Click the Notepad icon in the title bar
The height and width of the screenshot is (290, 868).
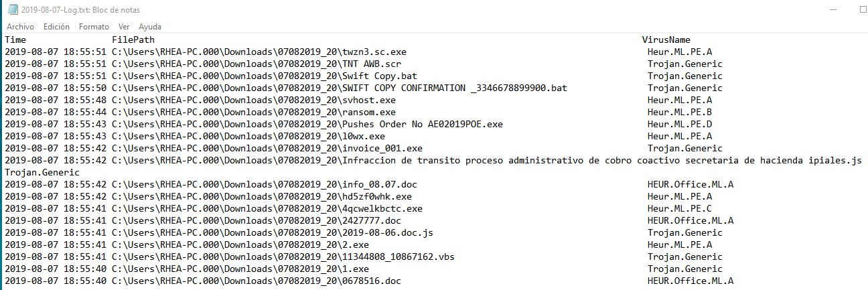point(12,10)
